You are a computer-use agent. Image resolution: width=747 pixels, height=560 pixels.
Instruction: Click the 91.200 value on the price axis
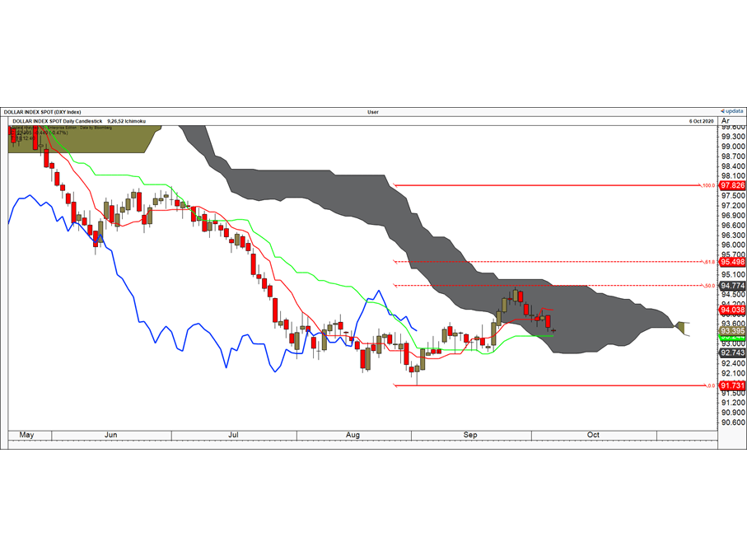tap(733, 403)
